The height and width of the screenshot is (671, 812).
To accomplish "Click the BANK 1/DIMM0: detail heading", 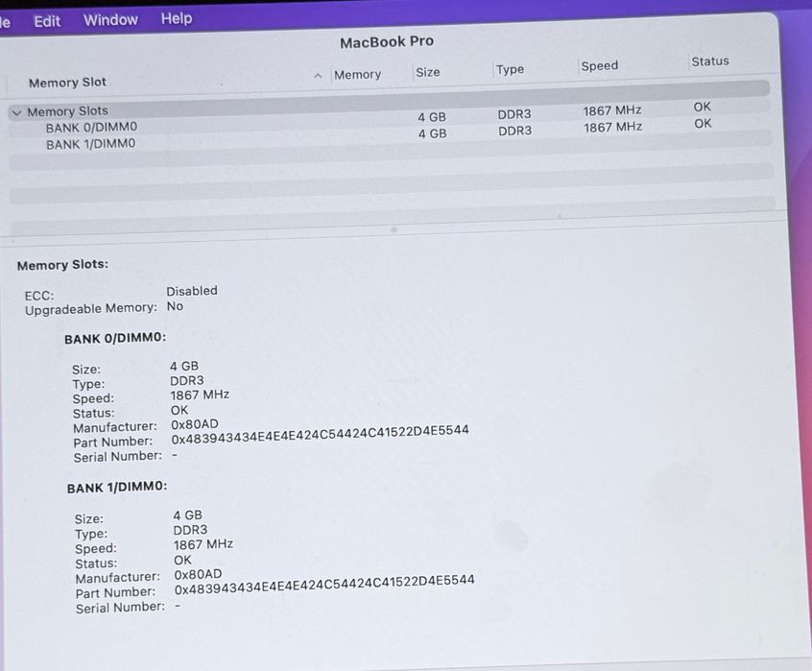I will tap(117, 488).
